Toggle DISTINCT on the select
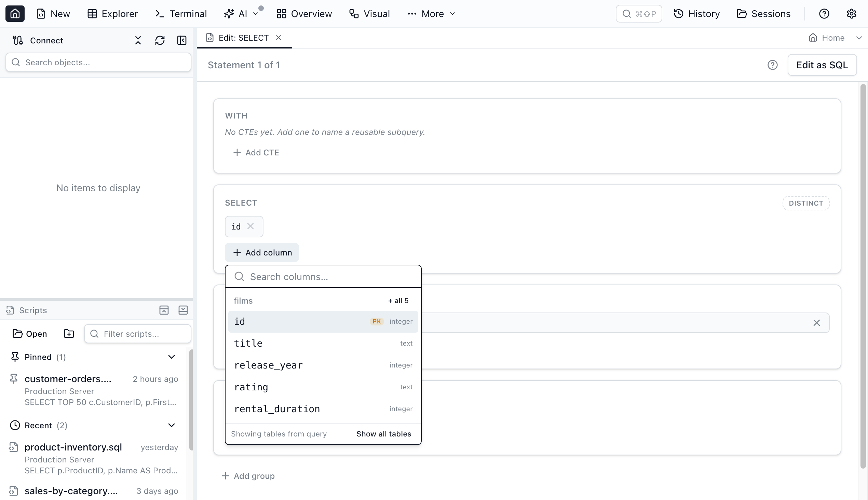Viewport: 868px width, 500px height. coord(806,203)
